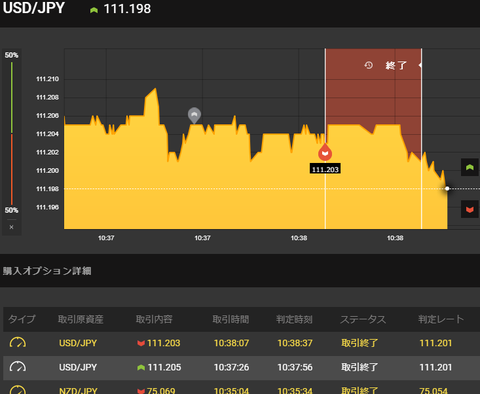Click the 111.210 y-axis label
The height and width of the screenshot is (394, 480).
47,79
